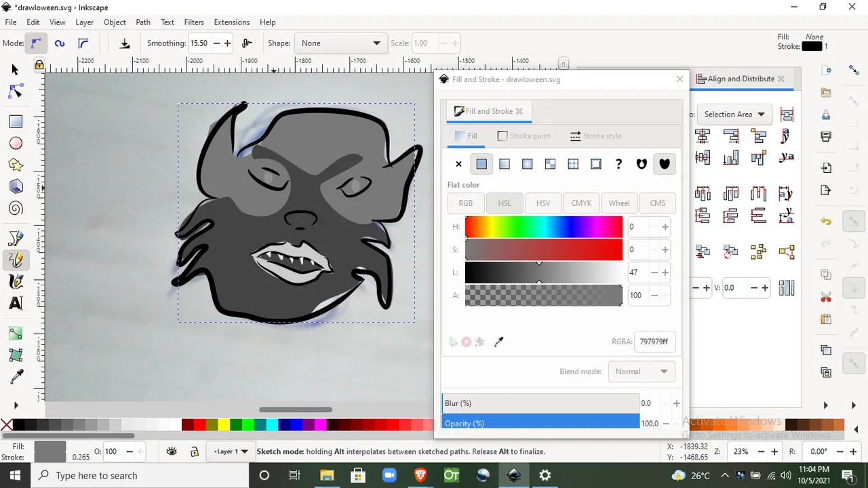Open the Blend mode dropdown
The image size is (868, 488).
click(x=642, y=371)
